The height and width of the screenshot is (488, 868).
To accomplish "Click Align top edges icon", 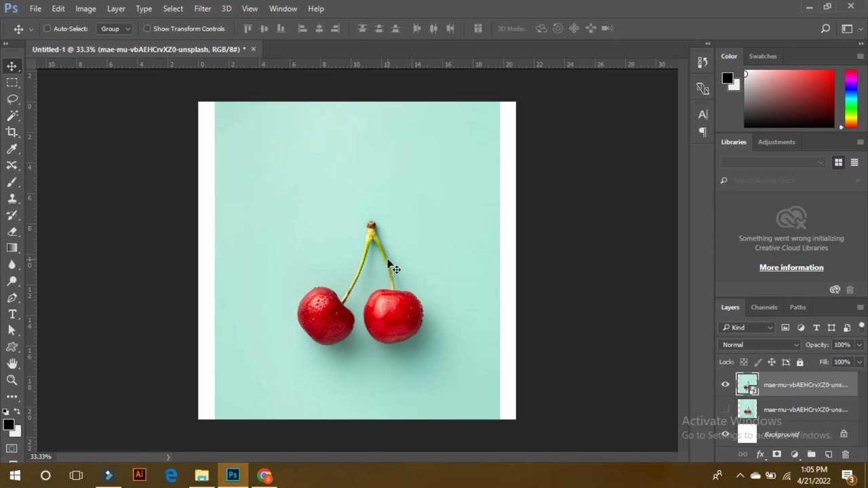I will [x=248, y=28].
